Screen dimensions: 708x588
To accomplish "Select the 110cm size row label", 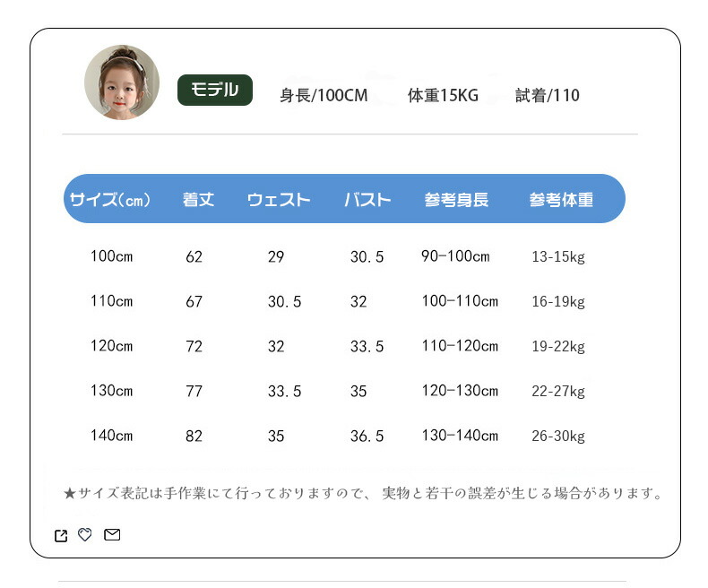I will pos(111,301).
